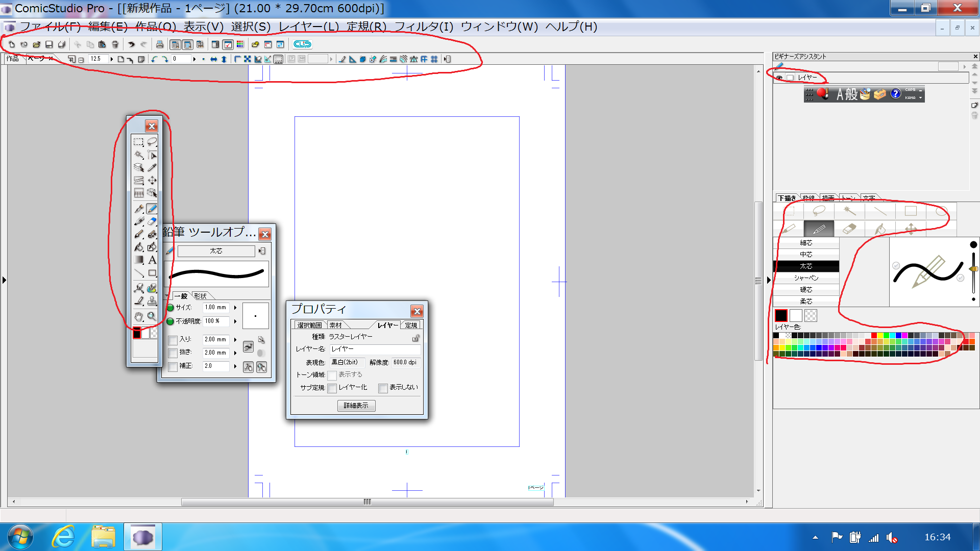Select the Hand pan tool in toolbox
The height and width of the screenshot is (551, 980).
(x=139, y=316)
